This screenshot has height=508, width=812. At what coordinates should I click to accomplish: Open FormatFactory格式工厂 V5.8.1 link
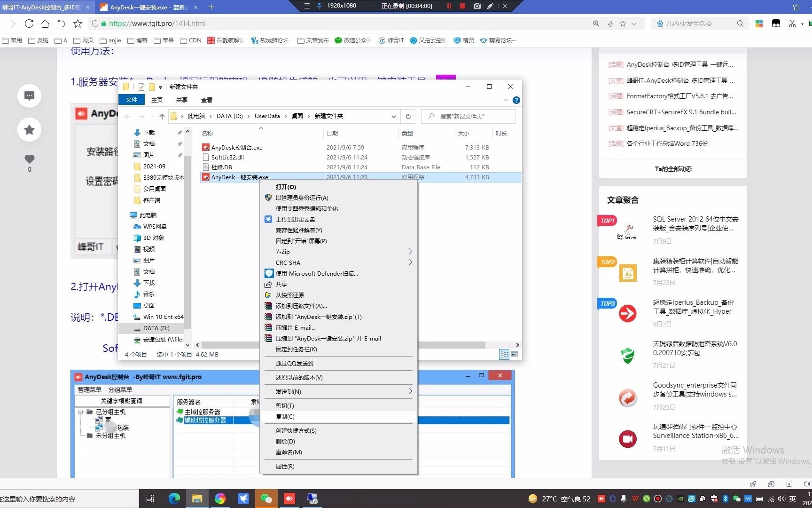679,96
